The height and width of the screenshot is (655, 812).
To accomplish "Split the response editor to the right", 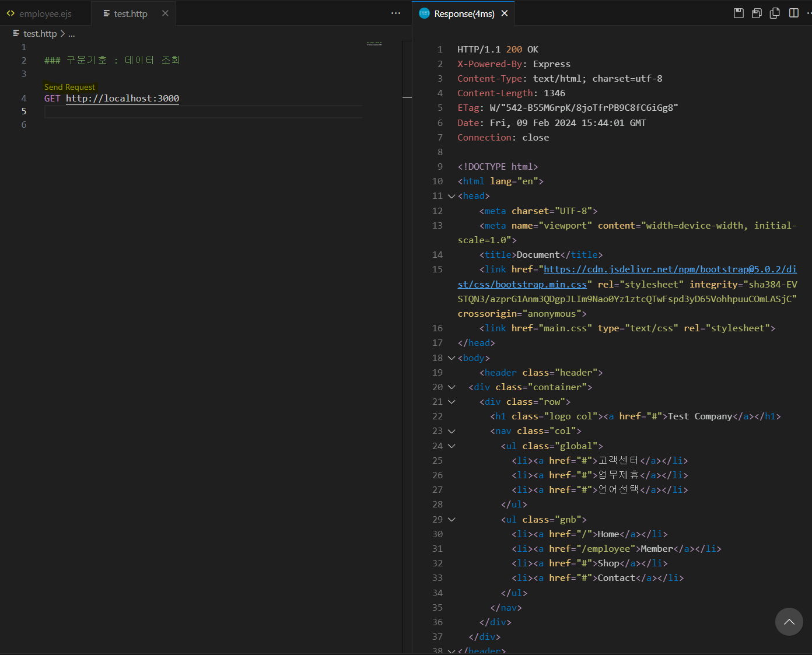I will (794, 13).
